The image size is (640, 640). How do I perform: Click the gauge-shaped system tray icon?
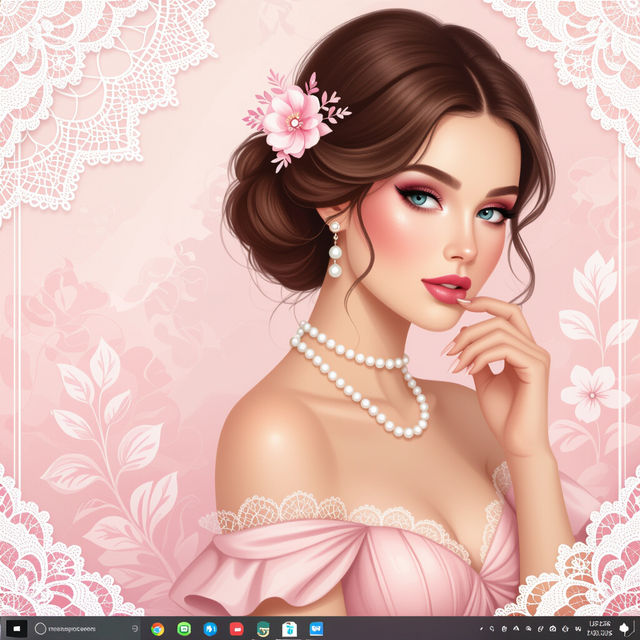point(553,629)
